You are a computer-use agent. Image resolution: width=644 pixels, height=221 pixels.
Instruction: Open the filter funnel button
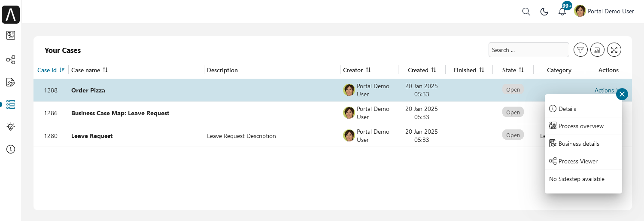pyautogui.click(x=580, y=50)
